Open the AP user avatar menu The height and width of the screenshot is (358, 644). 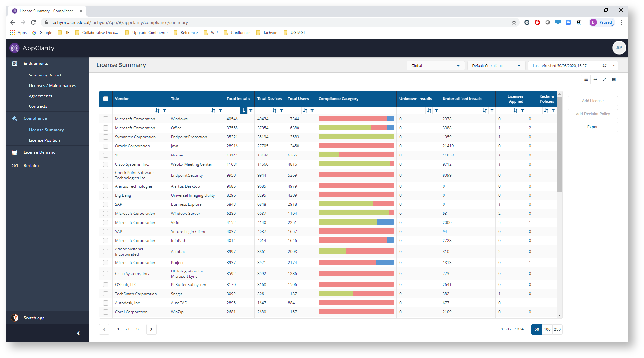619,48
